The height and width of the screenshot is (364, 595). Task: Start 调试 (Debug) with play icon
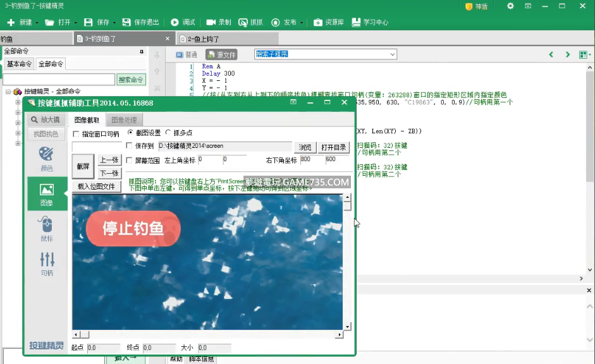point(175,22)
